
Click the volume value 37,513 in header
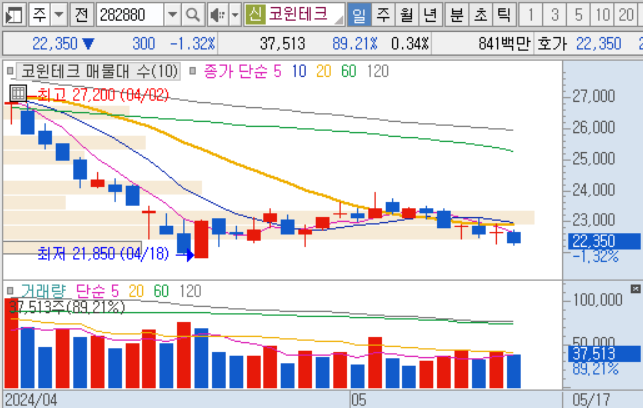283,43
